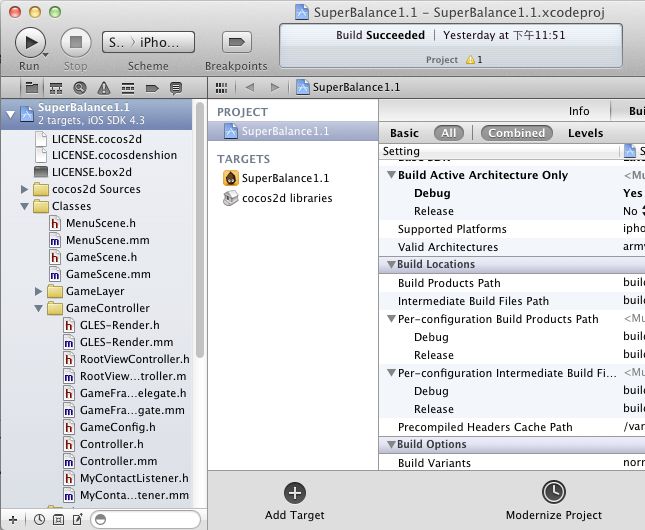Go forward with the right arrow
Viewport: 645px width, 530px height.
274,87
